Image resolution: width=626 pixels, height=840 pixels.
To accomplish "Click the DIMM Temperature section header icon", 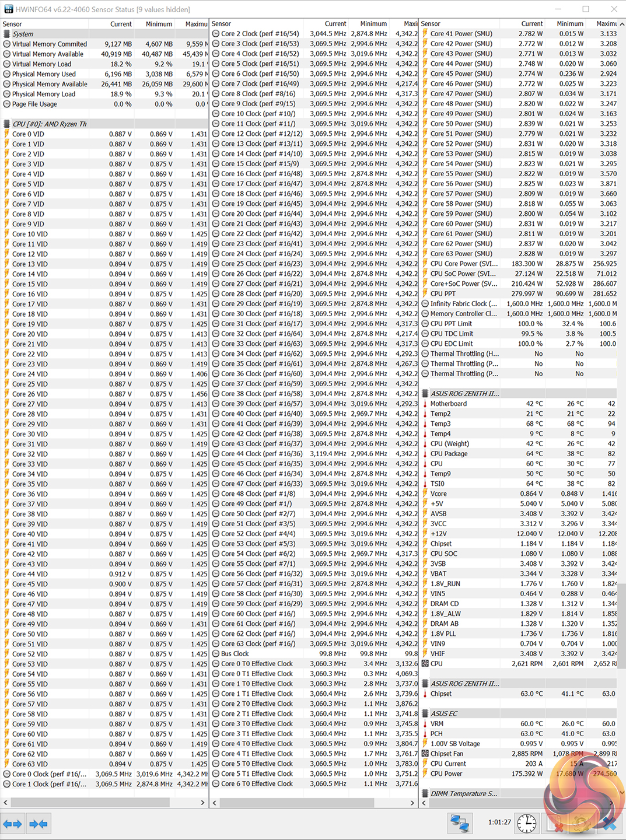I will pyautogui.click(x=425, y=794).
